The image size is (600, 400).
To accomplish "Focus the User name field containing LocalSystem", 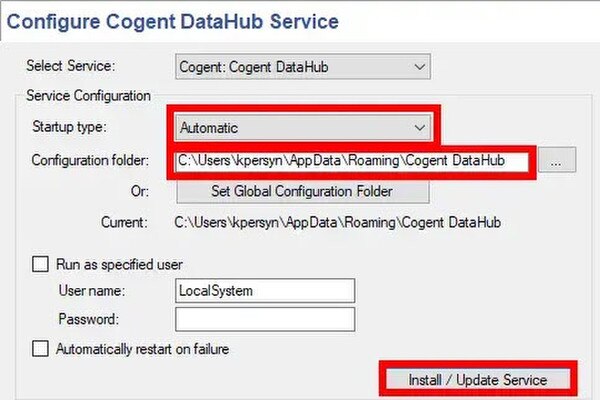I will click(265, 291).
